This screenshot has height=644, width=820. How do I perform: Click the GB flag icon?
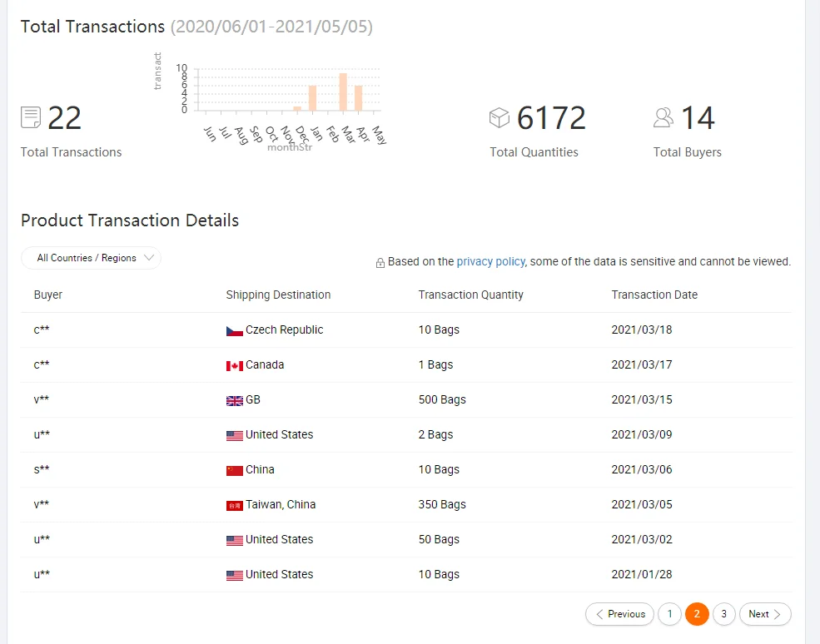pos(235,400)
